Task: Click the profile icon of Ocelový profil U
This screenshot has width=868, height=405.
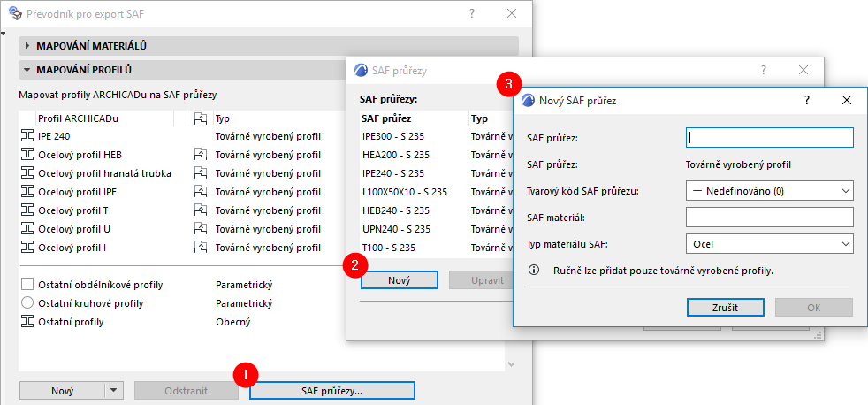Action: click(x=27, y=229)
